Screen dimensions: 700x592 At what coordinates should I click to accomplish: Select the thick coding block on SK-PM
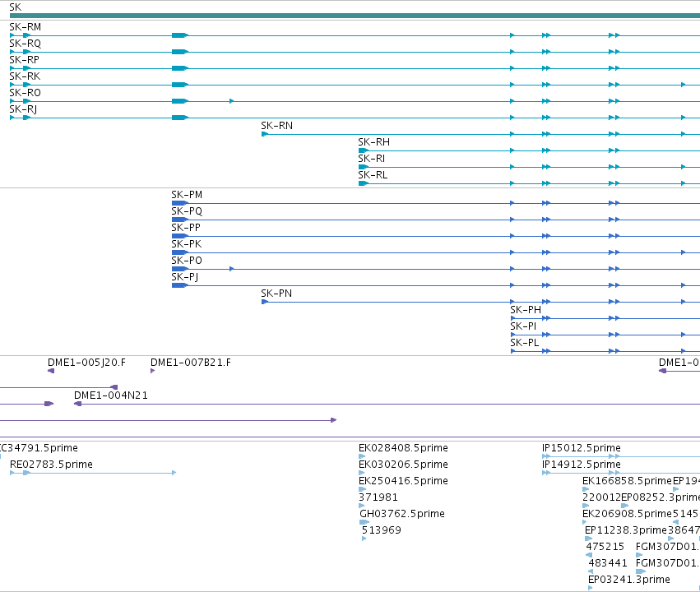click(x=180, y=203)
